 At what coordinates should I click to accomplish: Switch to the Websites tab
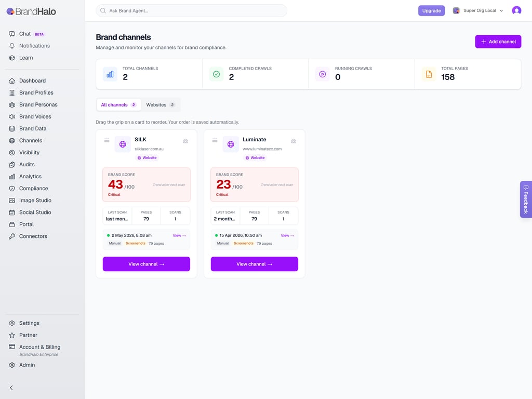pyautogui.click(x=161, y=105)
